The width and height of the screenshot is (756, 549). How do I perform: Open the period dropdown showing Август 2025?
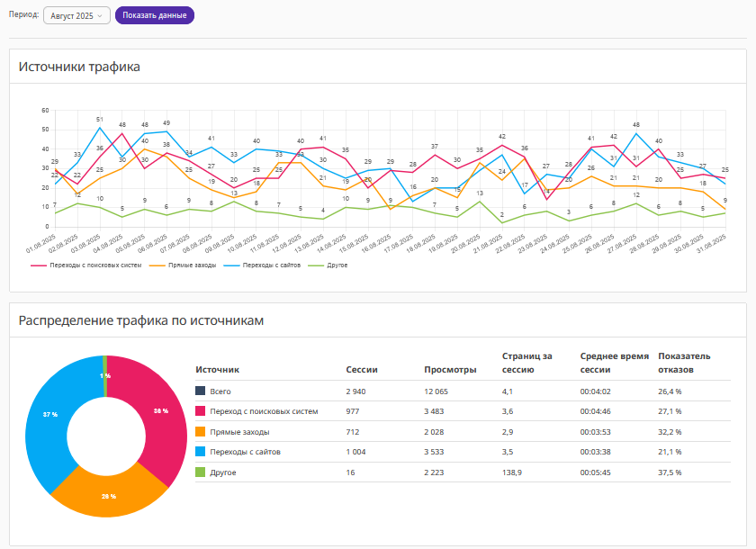click(76, 15)
